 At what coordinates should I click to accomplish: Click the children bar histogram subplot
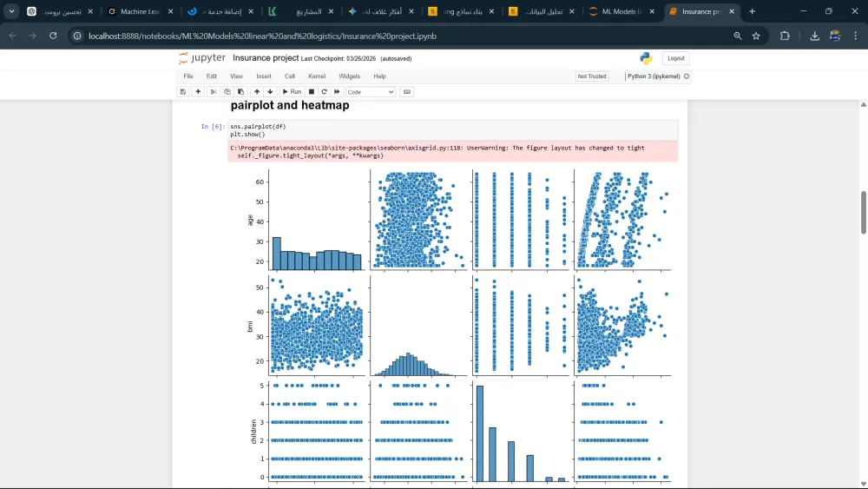click(520, 430)
